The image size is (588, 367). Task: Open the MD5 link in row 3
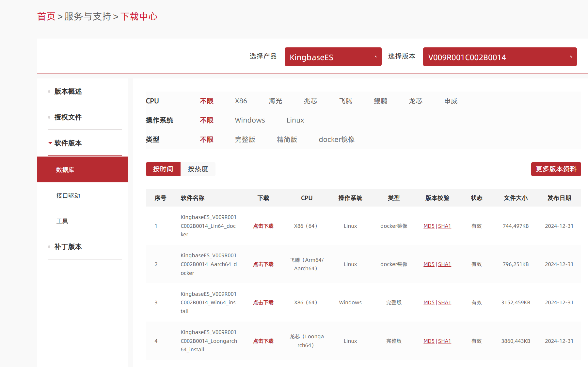429,303
